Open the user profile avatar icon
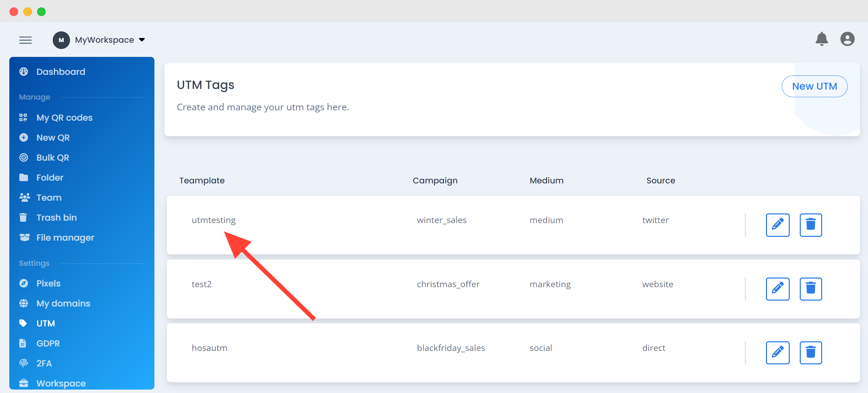The image size is (868, 393). (847, 39)
